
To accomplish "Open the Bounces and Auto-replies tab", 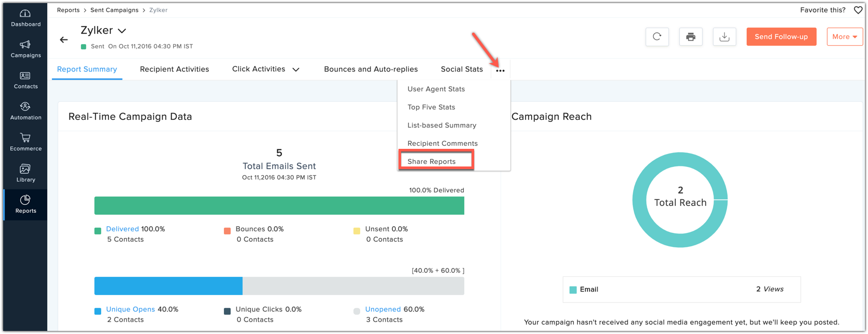I will (x=371, y=69).
